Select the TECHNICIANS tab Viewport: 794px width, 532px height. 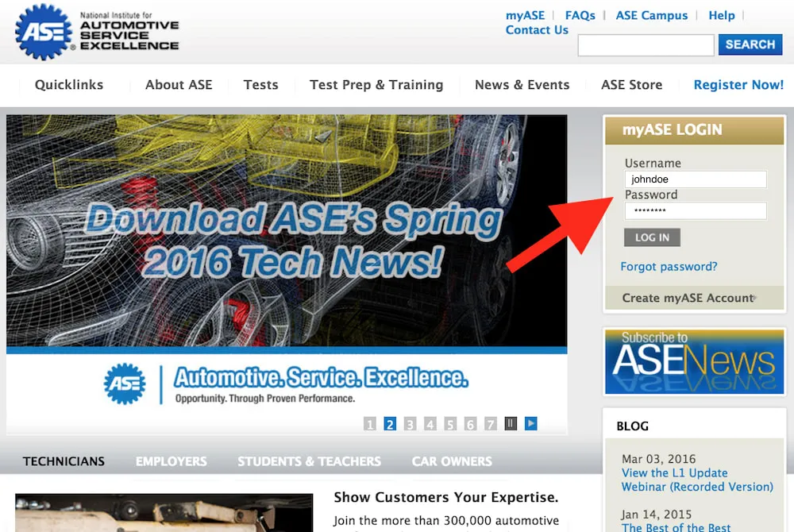pos(64,461)
